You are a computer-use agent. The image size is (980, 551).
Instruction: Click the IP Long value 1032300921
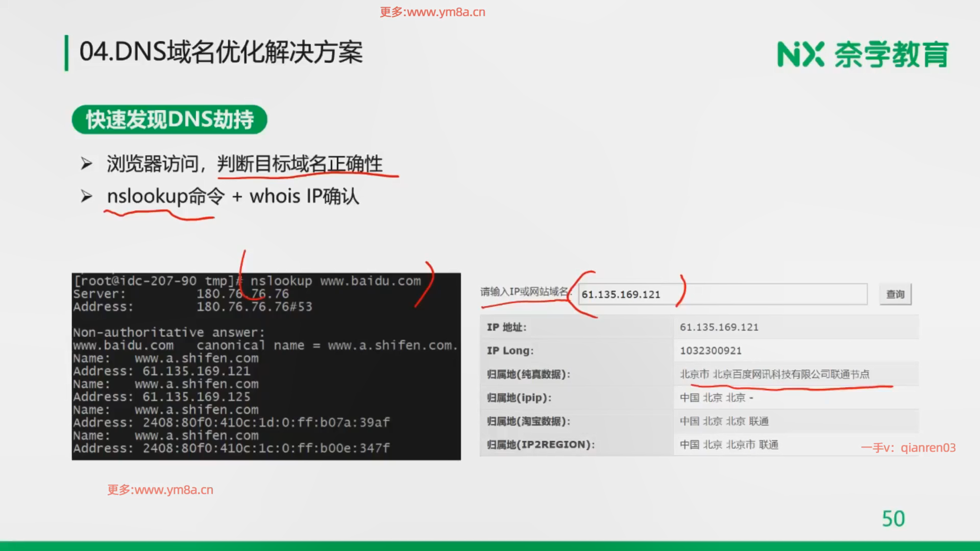pos(710,350)
